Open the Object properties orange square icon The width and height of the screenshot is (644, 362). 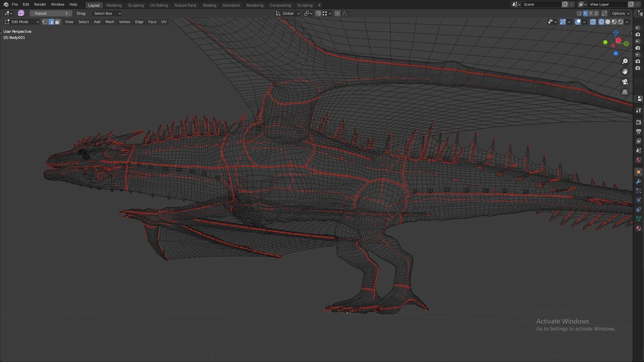click(x=639, y=172)
